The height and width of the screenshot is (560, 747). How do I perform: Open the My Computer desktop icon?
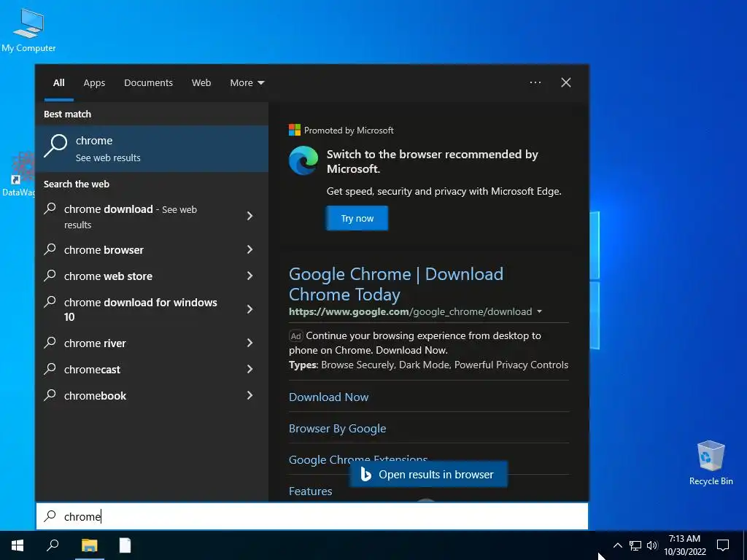[28, 30]
